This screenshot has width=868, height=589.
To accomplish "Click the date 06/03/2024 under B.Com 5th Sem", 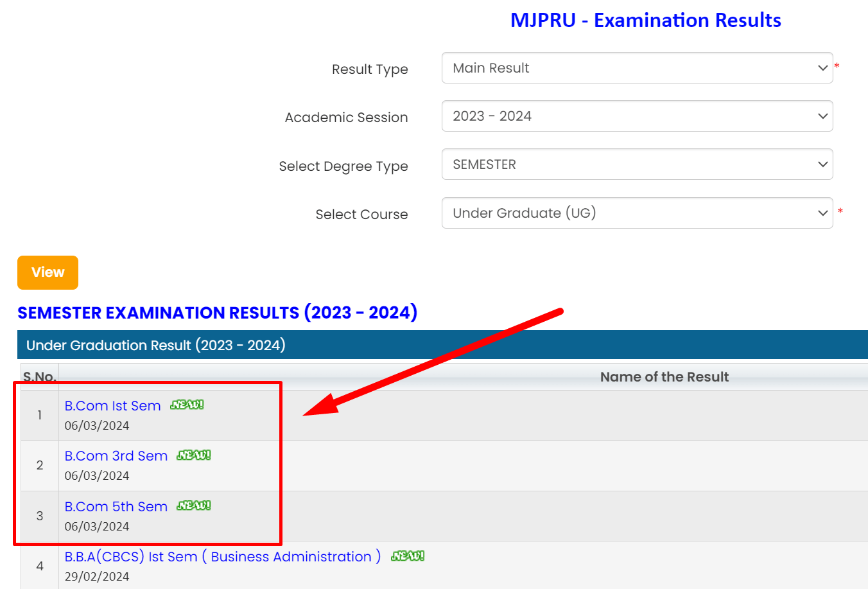I will pos(97,527).
